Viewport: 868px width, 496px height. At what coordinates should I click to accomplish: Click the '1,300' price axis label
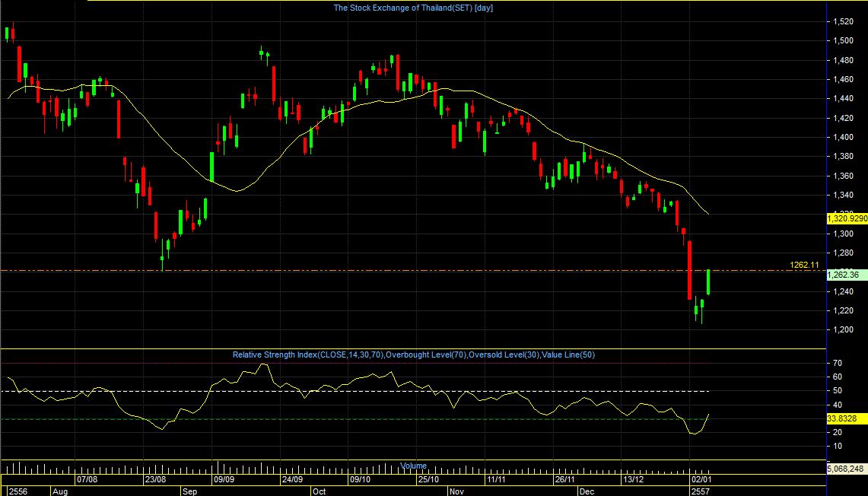843,234
